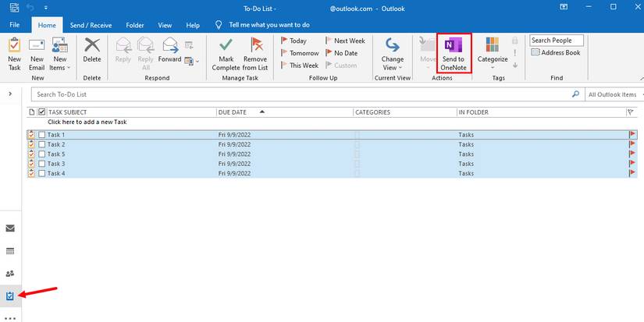Click the search magnifier icon

[576, 94]
